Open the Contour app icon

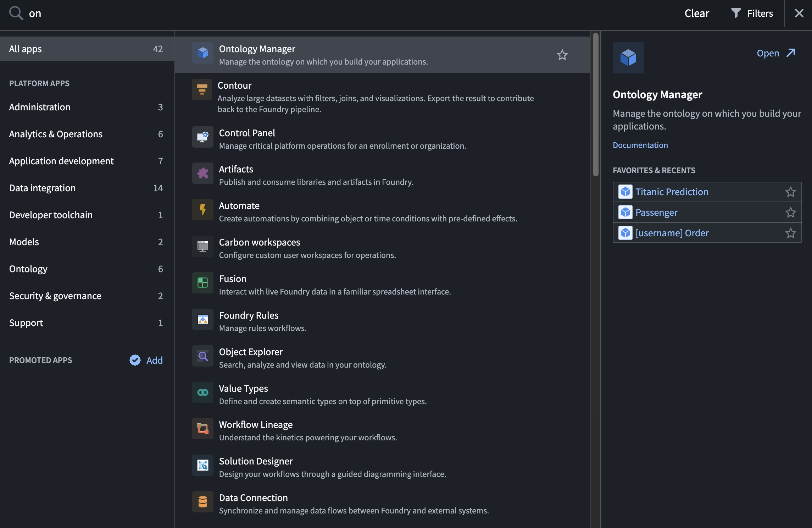(x=202, y=89)
